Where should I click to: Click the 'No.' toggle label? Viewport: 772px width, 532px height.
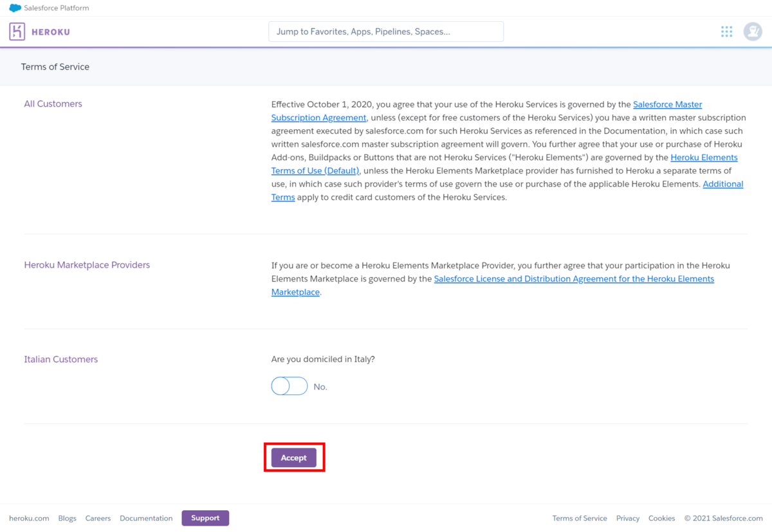[x=320, y=387]
